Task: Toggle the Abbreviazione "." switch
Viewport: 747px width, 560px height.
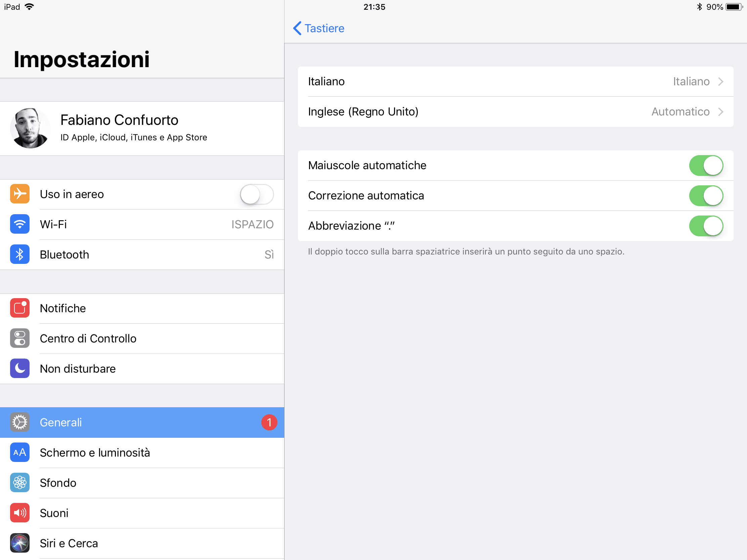Action: tap(706, 226)
